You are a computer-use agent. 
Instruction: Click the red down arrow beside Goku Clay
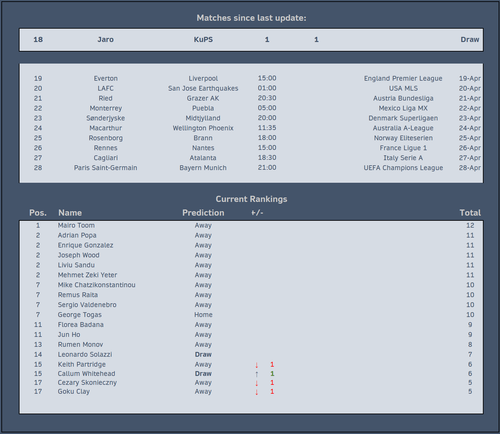(x=257, y=392)
